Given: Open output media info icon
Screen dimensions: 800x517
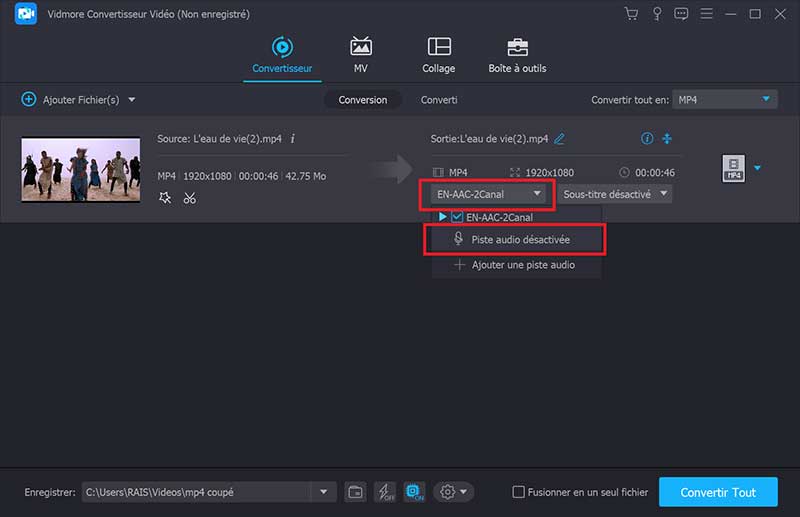Looking at the screenshot, I should [x=647, y=138].
